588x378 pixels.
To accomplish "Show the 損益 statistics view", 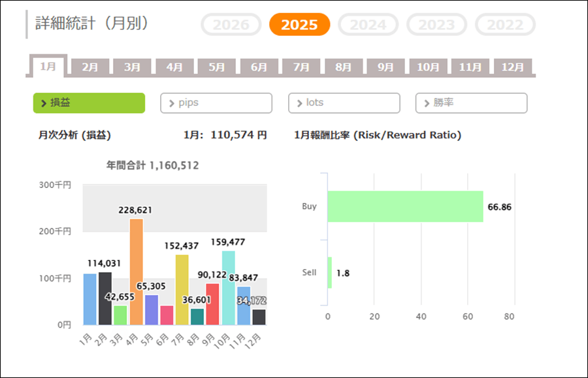I will point(89,103).
